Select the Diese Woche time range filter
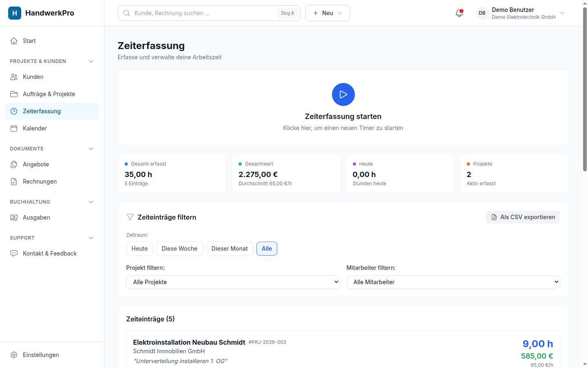Image resolution: width=588 pixels, height=368 pixels. click(x=179, y=249)
